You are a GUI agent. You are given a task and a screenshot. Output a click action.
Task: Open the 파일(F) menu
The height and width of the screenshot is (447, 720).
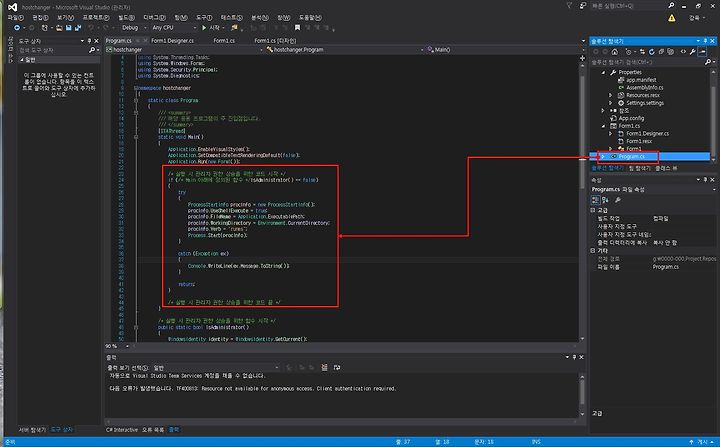click(16, 17)
